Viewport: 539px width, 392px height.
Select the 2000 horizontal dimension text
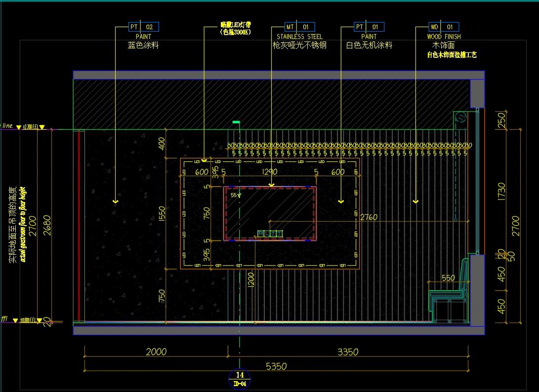tap(156, 352)
